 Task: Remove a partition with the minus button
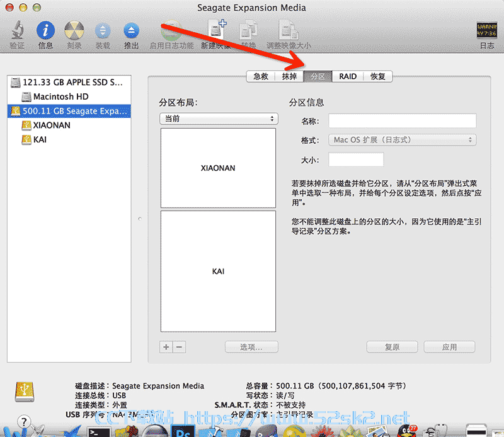[x=180, y=347]
